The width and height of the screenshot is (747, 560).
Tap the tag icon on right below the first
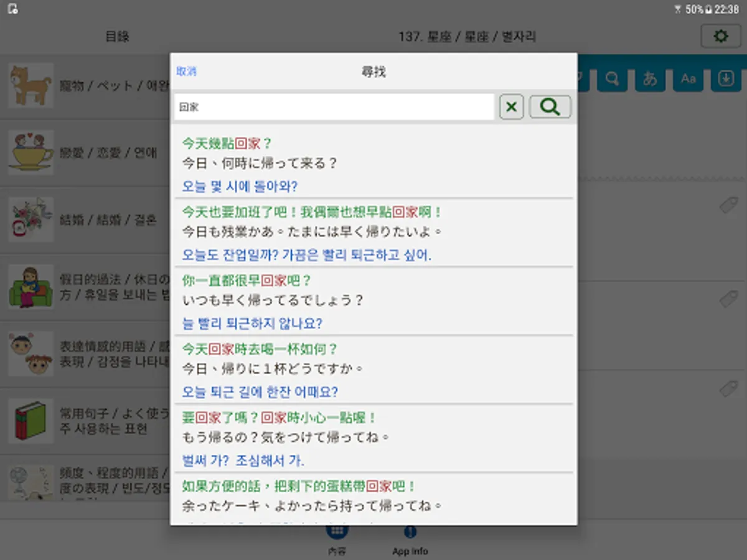[728, 299]
